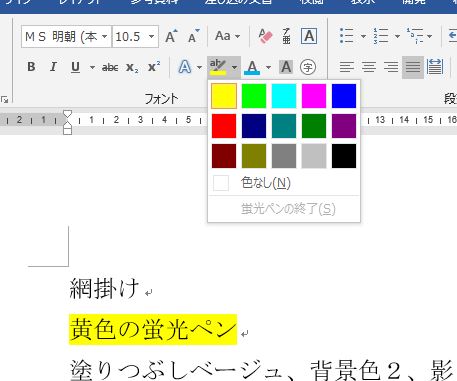Click the Text Effects glowing A icon
Image resolution: width=457 pixels, height=381 pixels.
[185, 67]
